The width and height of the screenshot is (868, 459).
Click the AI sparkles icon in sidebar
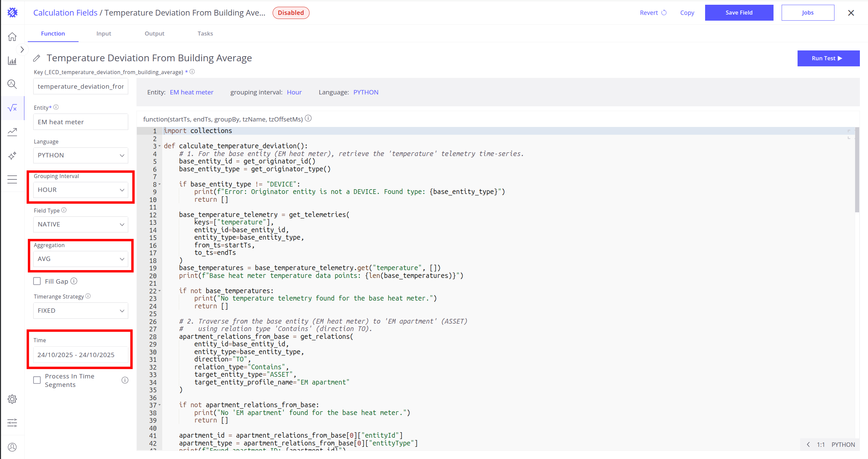pyautogui.click(x=12, y=156)
